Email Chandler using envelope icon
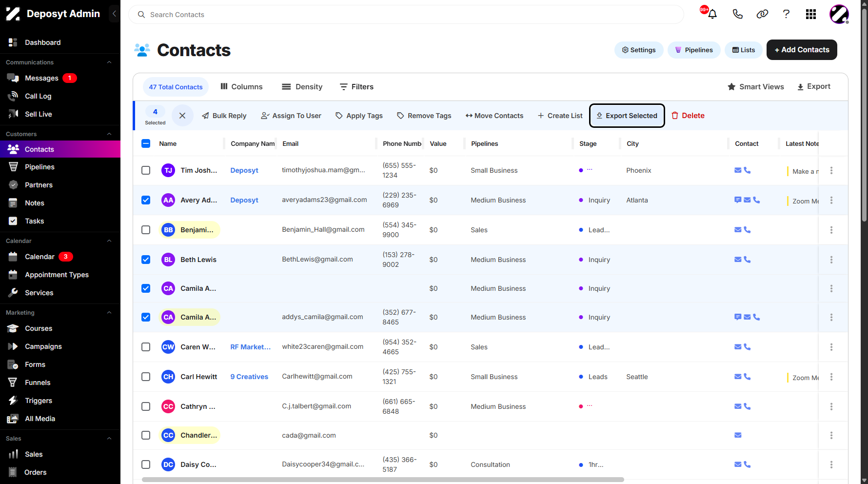This screenshot has height=484, width=868. click(x=738, y=435)
